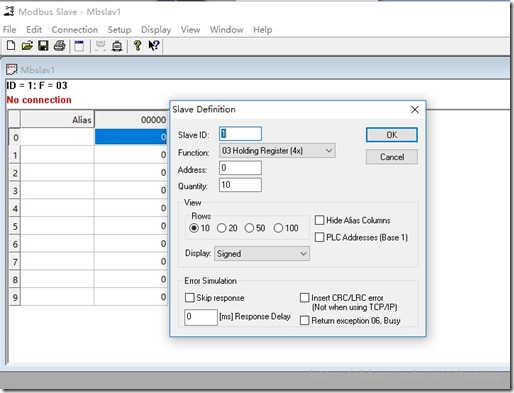
Task: Click the Mbslav1 child window icon
Action: point(12,70)
